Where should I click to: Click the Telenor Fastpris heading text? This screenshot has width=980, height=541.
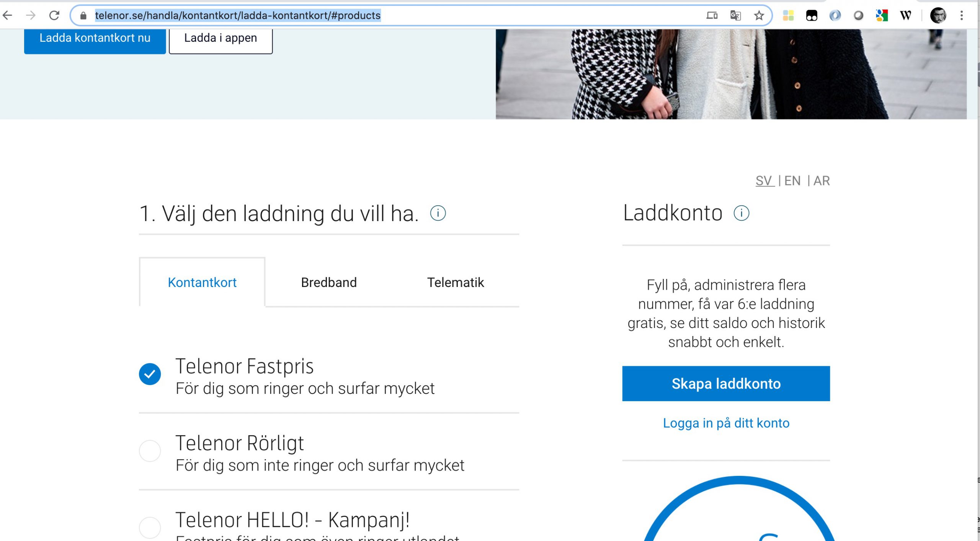pyautogui.click(x=244, y=366)
